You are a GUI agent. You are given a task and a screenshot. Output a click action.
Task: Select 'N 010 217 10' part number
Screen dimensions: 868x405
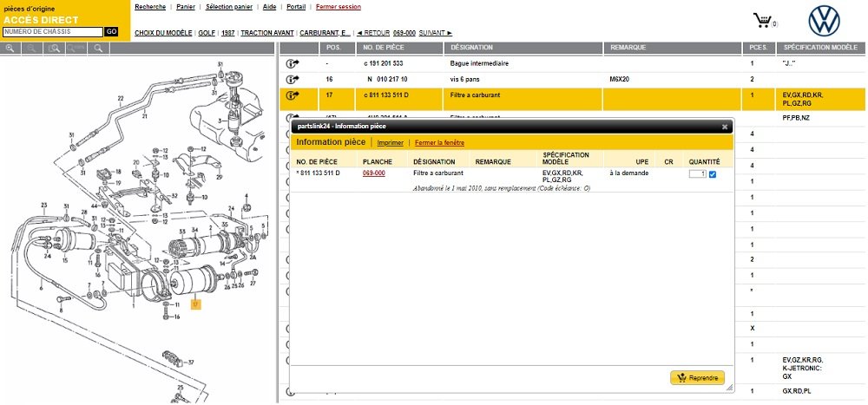[x=387, y=80]
